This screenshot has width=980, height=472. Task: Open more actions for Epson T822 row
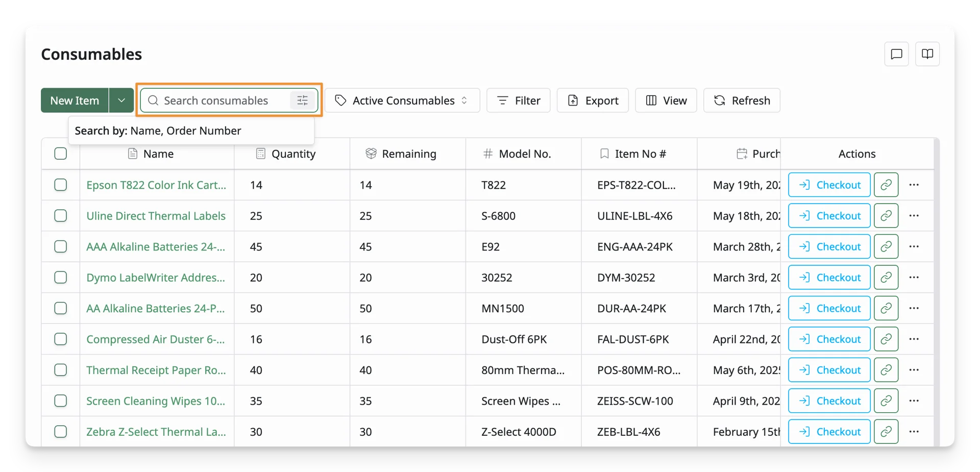point(914,185)
